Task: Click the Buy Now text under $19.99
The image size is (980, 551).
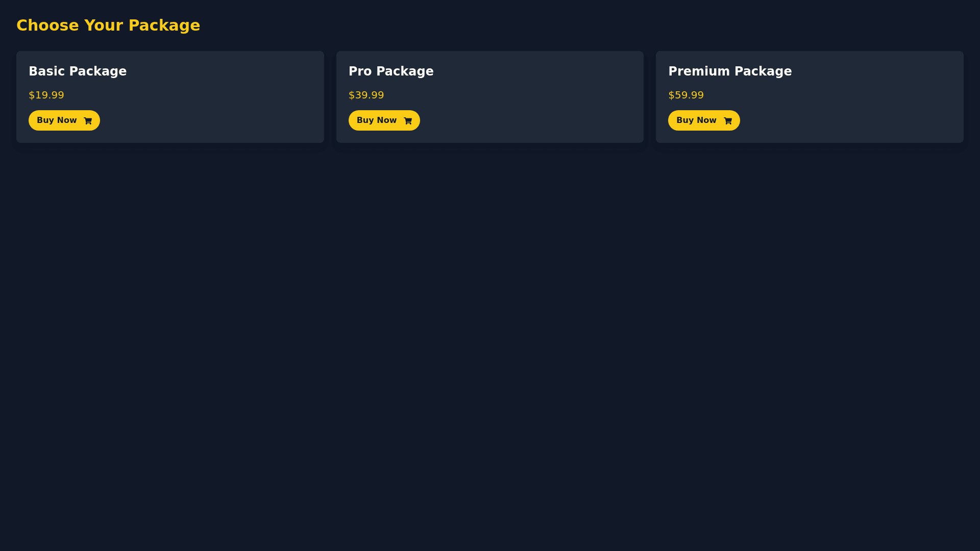Action: (x=57, y=120)
